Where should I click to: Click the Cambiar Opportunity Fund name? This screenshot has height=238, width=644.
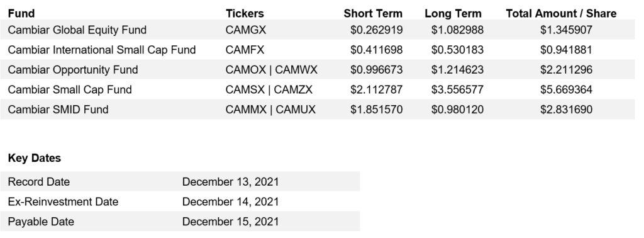click(73, 70)
